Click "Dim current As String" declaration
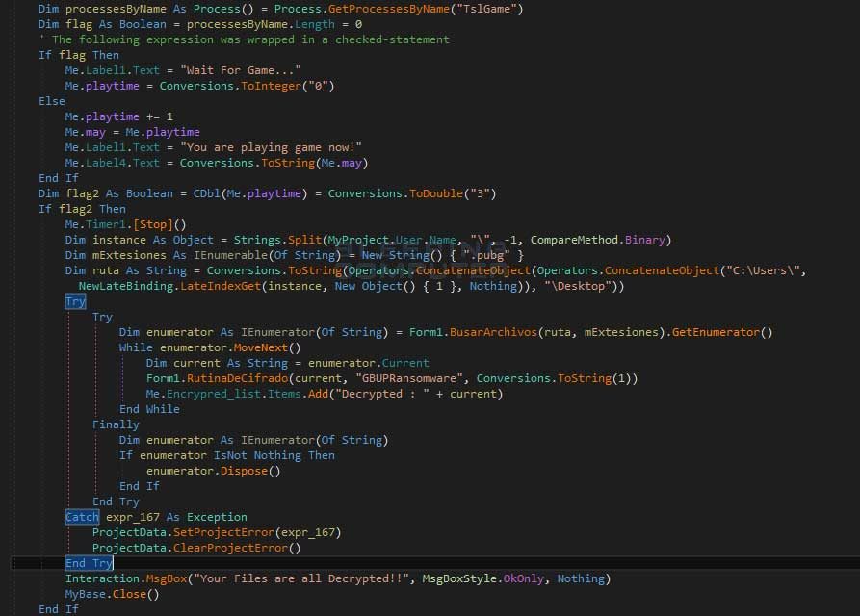Viewport: 860px width, 616px height. pyautogui.click(x=217, y=363)
